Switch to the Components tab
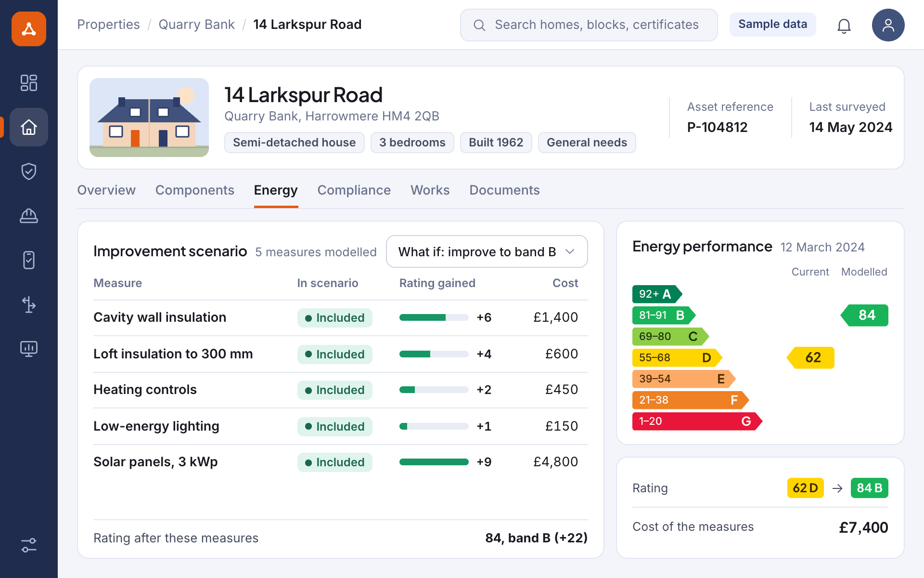 point(195,190)
